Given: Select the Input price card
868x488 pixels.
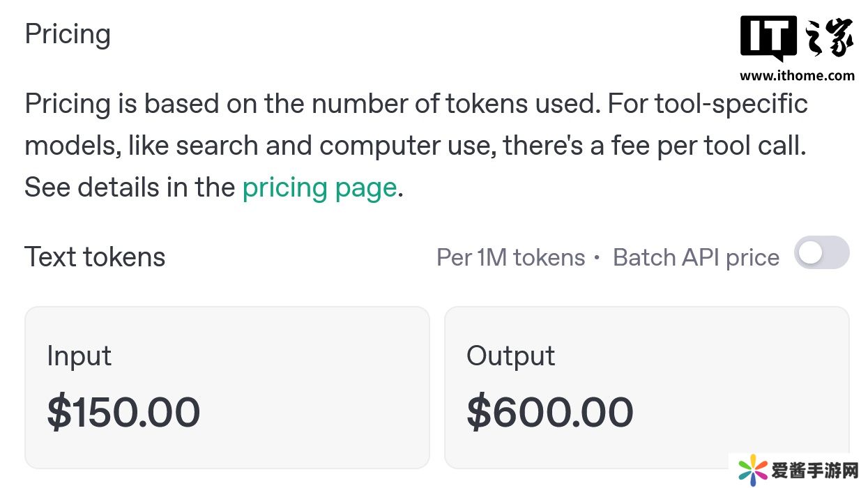Looking at the screenshot, I should (227, 387).
